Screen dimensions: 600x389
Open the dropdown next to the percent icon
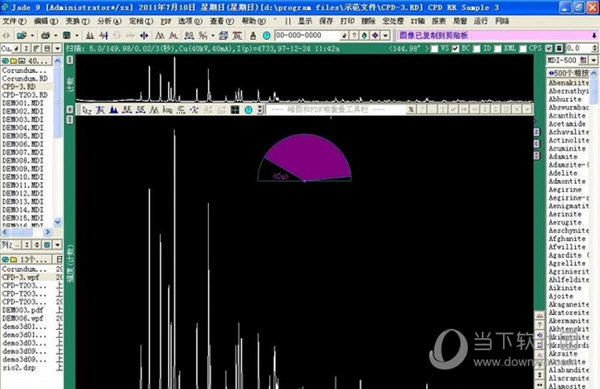[213, 36]
